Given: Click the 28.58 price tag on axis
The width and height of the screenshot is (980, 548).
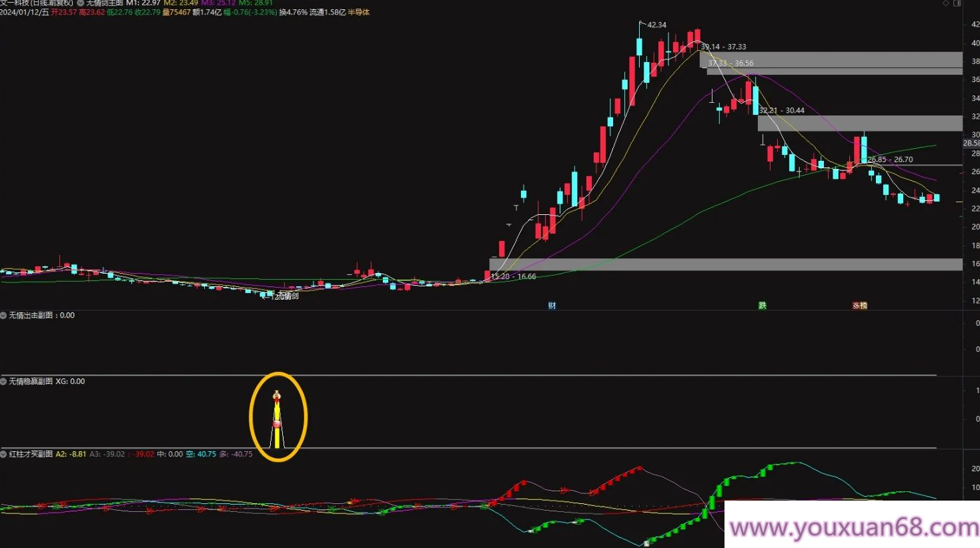Looking at the screenshot, I should pyautogui.click(x=971, y=144).
